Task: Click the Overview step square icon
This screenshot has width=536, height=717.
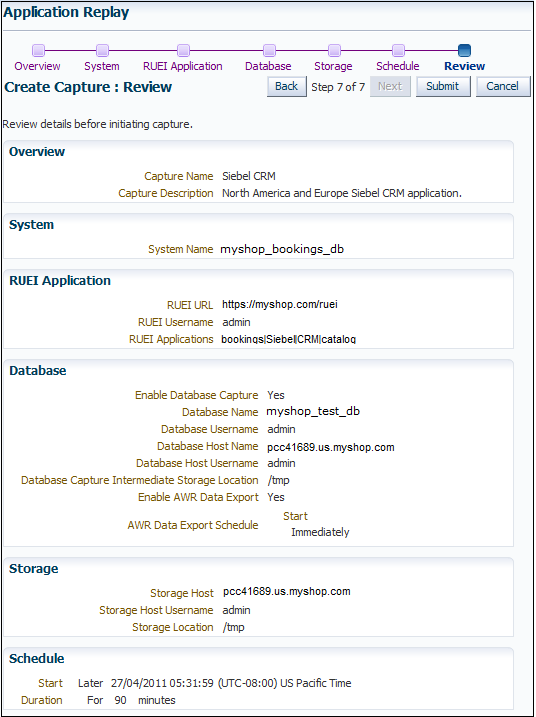Action: (x=38, y=50)
